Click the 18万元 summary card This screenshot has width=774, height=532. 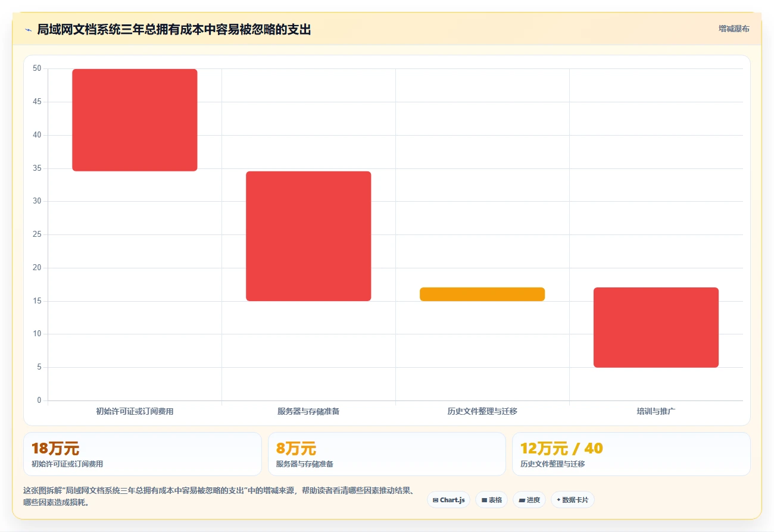point(142,454)
